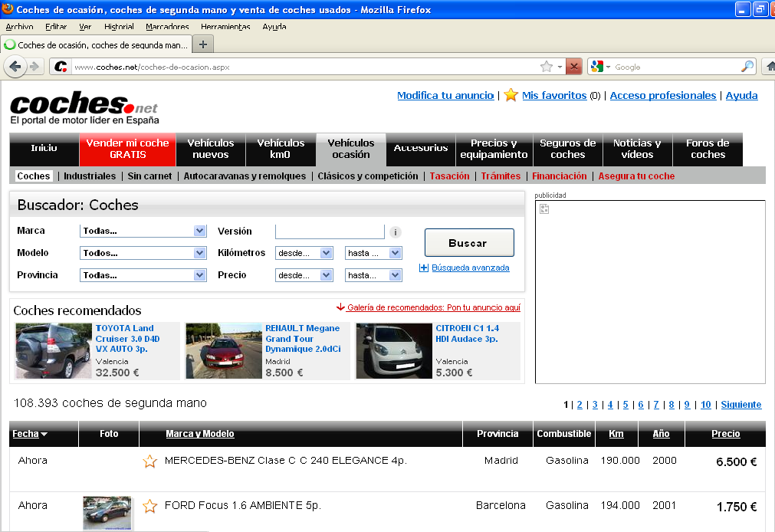
Task: Click the plus icon beside Búsqueda avanzada
Action: tap(424, 268)
